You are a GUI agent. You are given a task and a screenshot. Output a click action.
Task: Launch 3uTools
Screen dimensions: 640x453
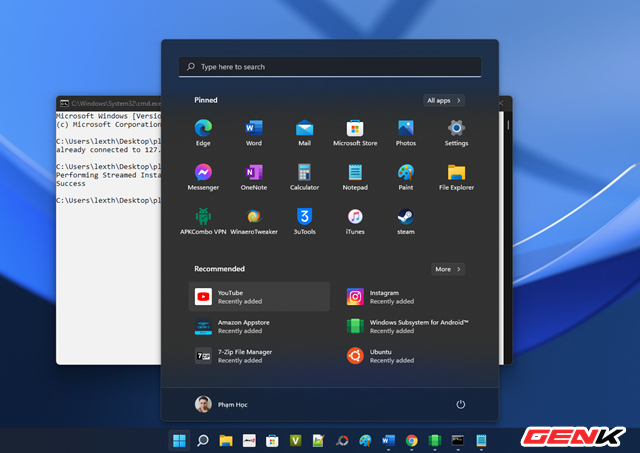304,221
